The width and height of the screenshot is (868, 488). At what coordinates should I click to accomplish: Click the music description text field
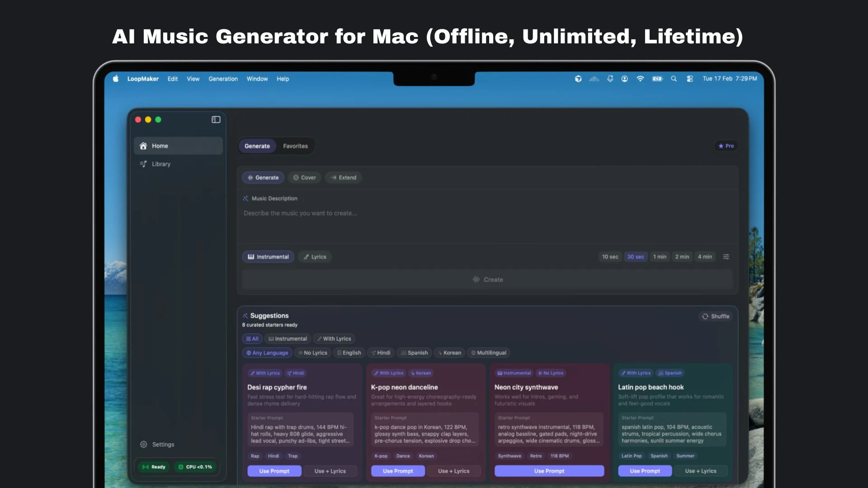click(487, 221)
